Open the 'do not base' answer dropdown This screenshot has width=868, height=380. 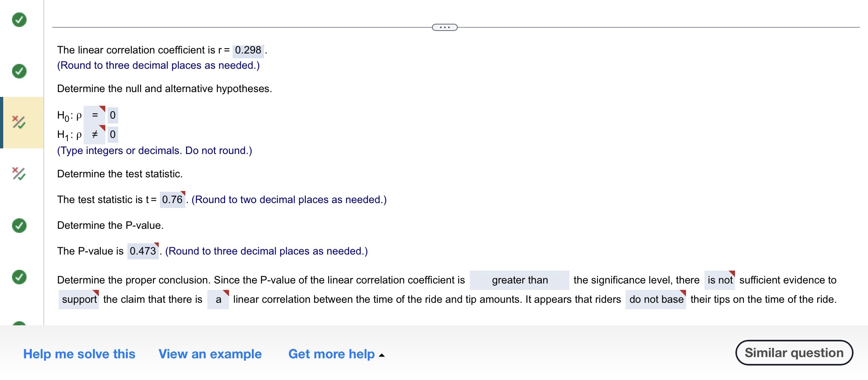[656, 299]
